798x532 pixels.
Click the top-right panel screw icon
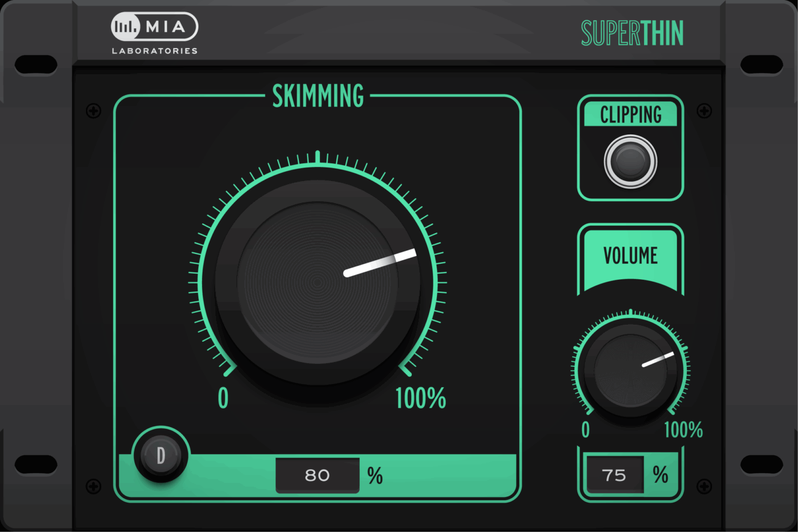click(x=705, y=111)
